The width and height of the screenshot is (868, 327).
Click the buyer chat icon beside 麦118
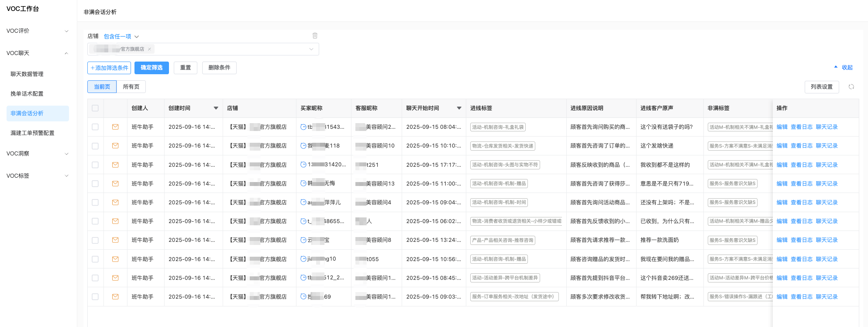pos(303,146)
